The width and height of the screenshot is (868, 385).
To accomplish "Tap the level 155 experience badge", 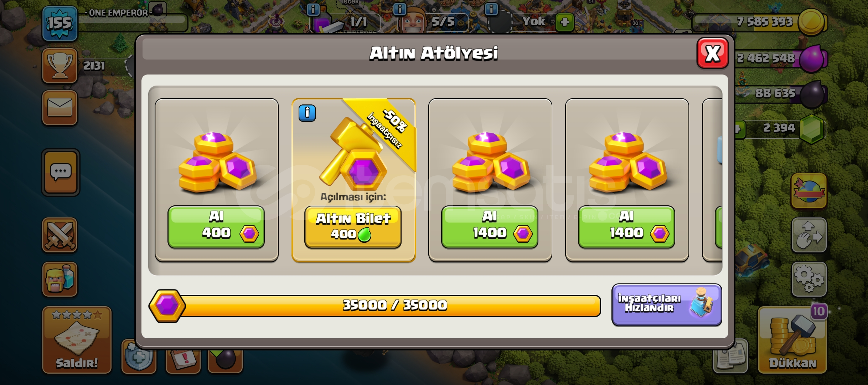I will tap(60, 24).
